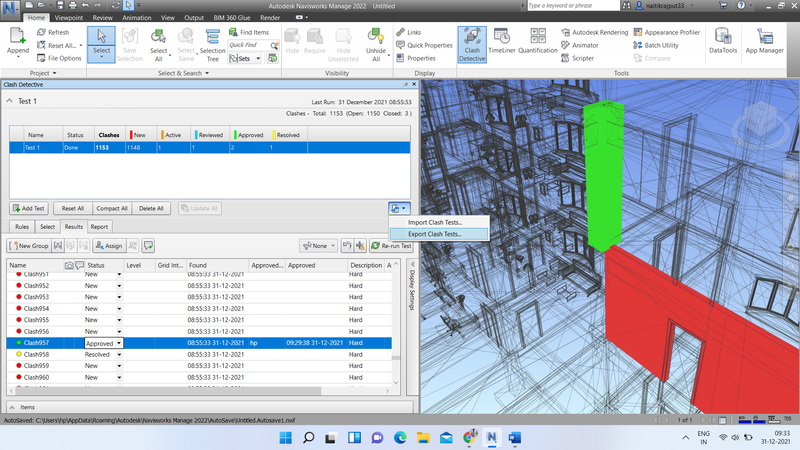Screen dimensions: 800x450
Task: Toggle the Clash Detective tool
Action: (x=472, y=44)
